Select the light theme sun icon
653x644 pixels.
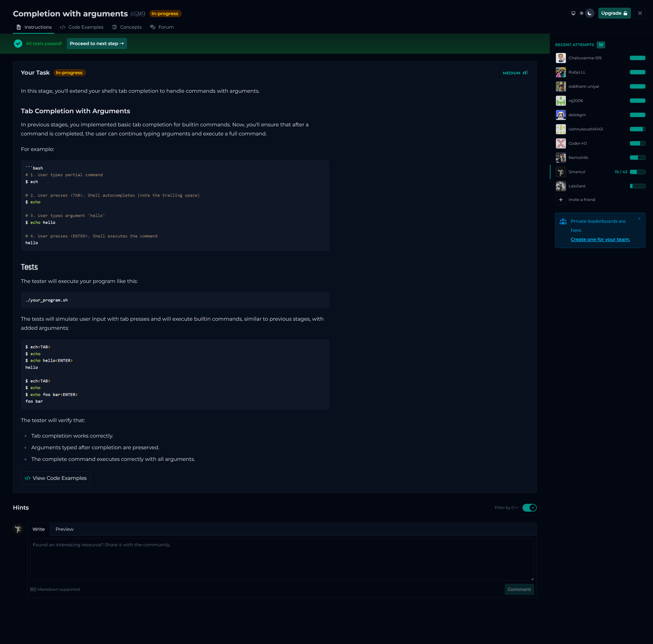click(x=581, y=13)
